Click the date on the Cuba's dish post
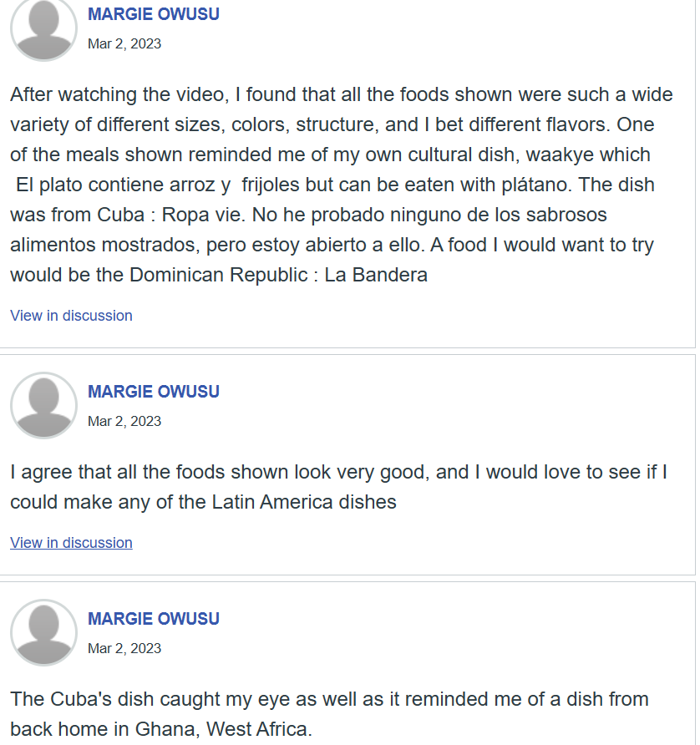700x745 pixels. point(124,648)
